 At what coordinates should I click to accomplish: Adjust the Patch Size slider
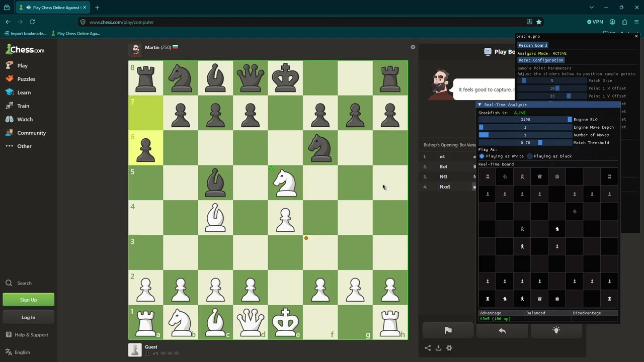click(552, 80)
